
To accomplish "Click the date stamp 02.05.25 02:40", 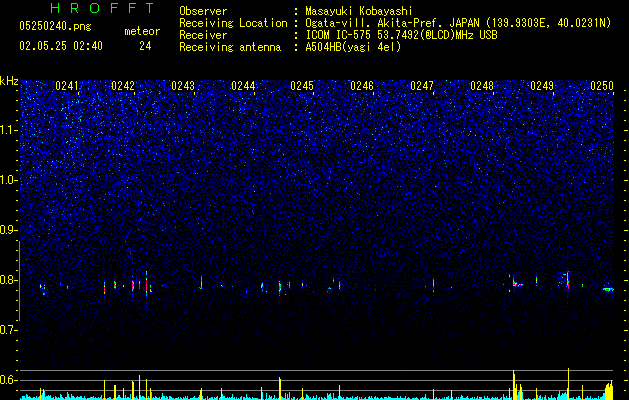I will 61,46.
